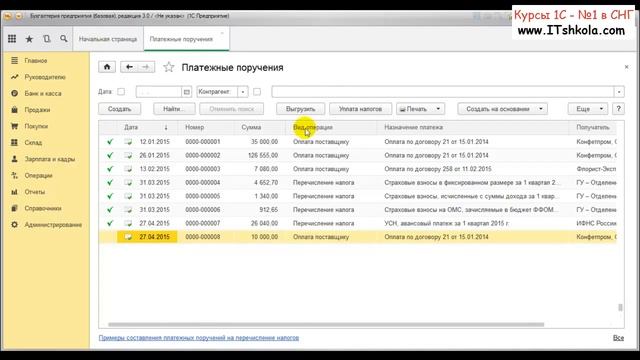
Task: Enable the Контрагент filter checkbox
Action: (257, 92)
